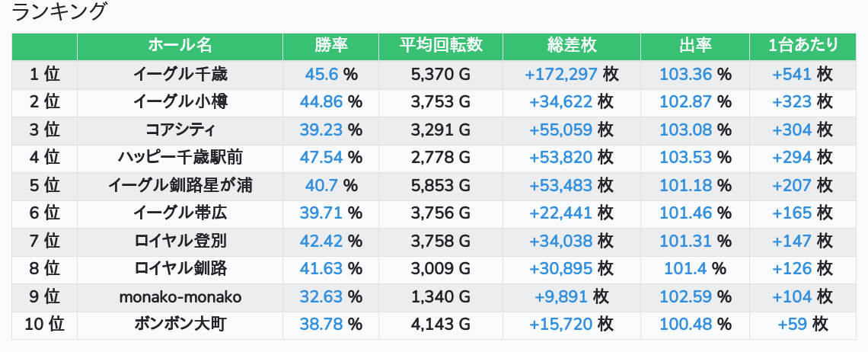
Task: Select the monako-monako hall name
Action: [180, 296]
